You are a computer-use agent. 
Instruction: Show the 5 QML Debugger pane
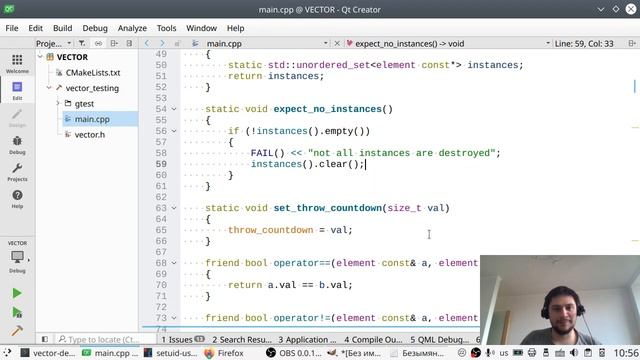(439, 340)
